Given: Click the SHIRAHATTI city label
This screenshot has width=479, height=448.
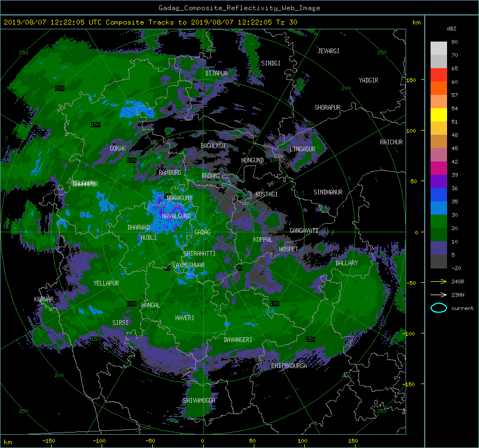Looking at the screenshot, I should (200, 254).
